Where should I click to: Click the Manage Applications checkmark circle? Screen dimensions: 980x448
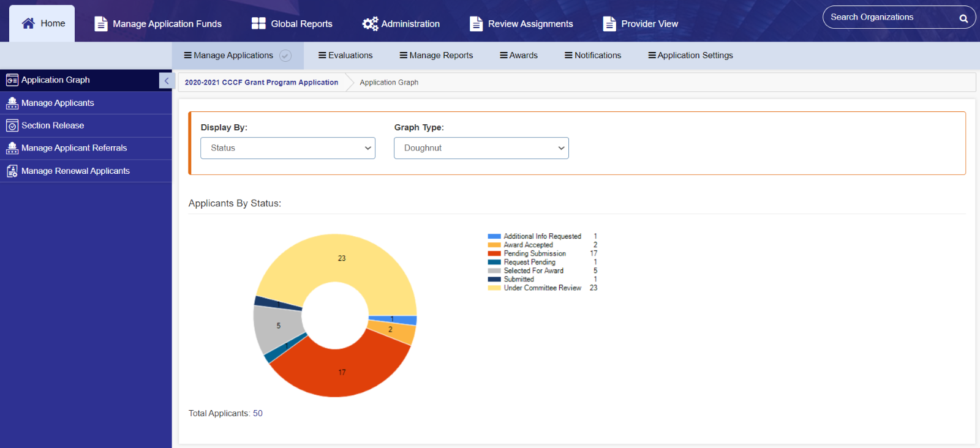(285, 56)
